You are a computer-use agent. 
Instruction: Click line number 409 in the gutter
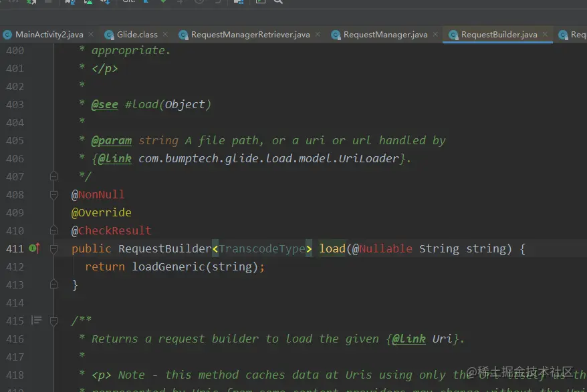[15, 212]
